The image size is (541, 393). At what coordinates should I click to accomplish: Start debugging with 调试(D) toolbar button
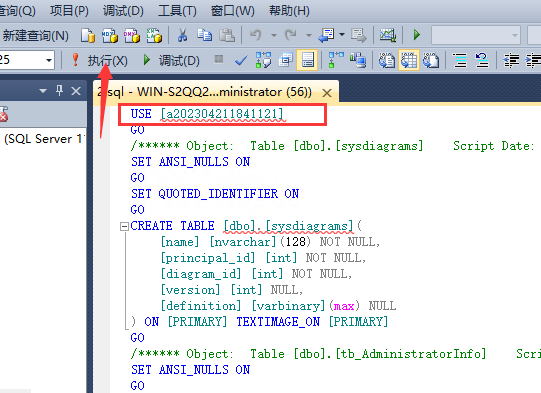[171, 61]
